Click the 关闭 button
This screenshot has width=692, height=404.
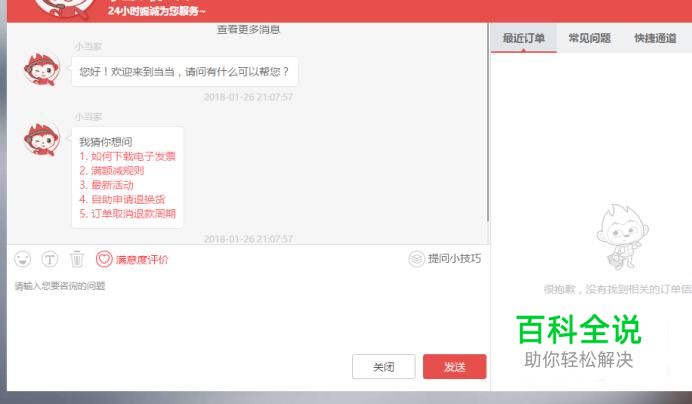click(x=384, y=366)
